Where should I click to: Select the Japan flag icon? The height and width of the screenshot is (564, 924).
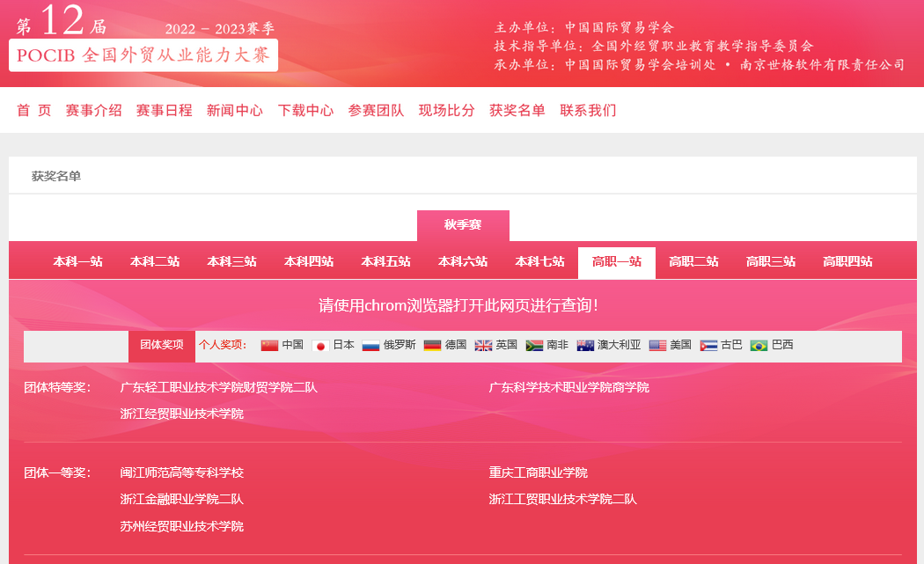tap(320, 346)
